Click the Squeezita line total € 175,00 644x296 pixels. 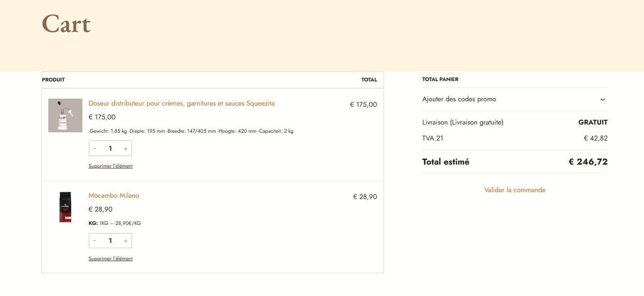click(x=363, y=104)
